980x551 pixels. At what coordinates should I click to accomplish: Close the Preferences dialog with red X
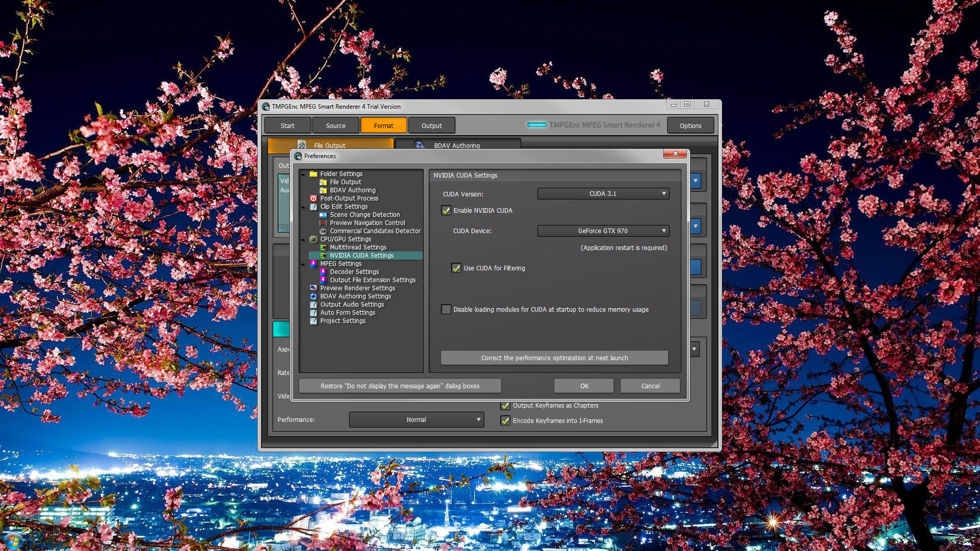pyautogui.click(x=675, y=154)
